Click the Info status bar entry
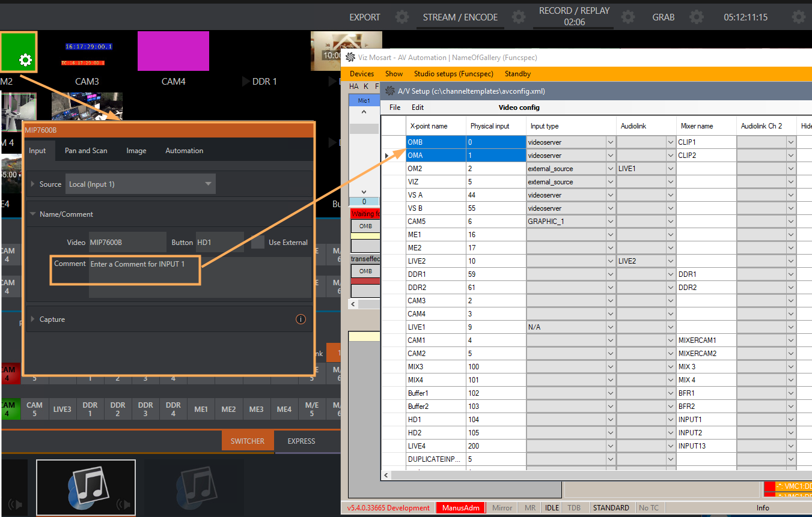812x517 pixels. [x=763, y=508]
